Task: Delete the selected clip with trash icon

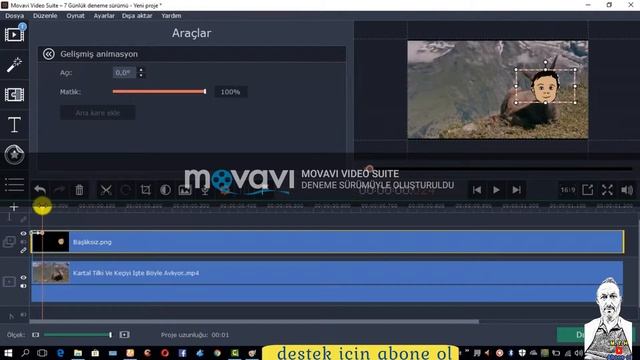Action: click(79, 190)
